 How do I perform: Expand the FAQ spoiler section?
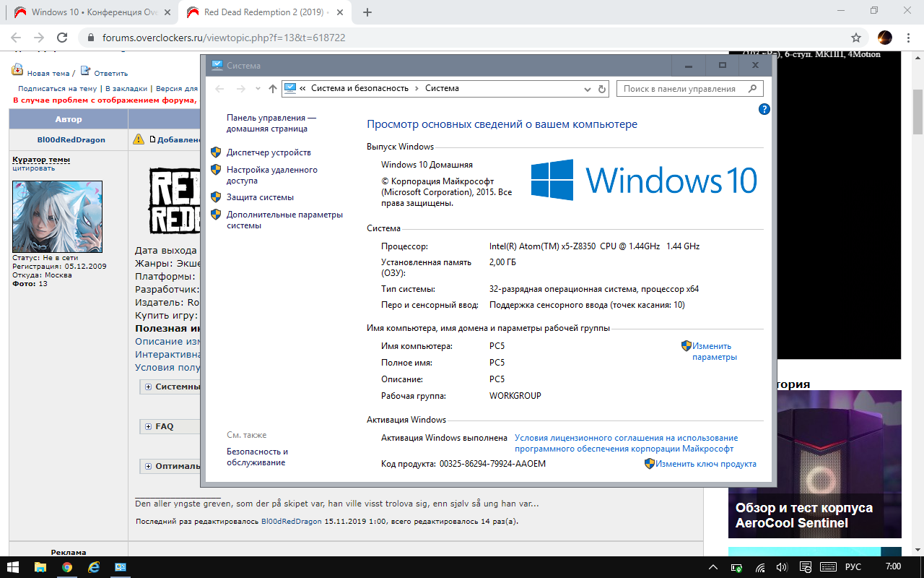[148, 426]
